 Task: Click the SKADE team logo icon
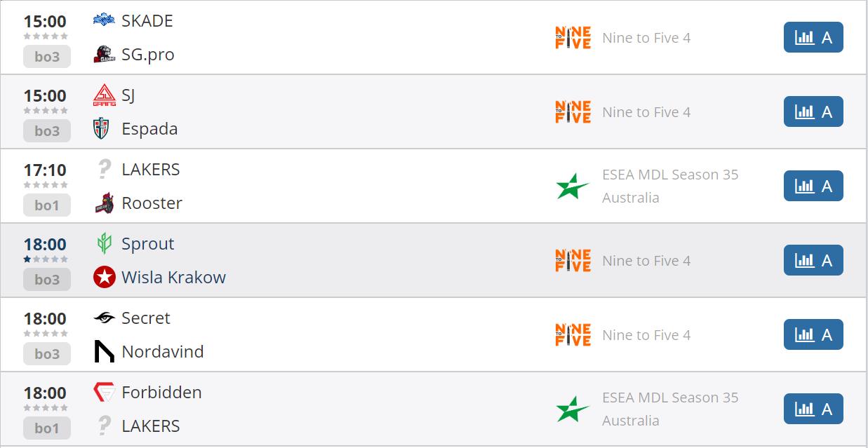coord(104,20)
